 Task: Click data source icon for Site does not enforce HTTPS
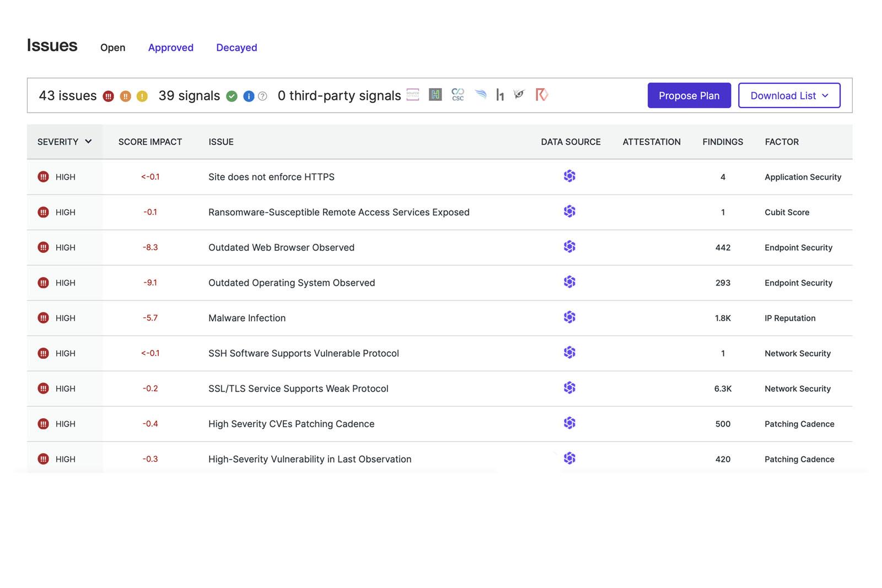pyautogui.click(x=569, y=176)
